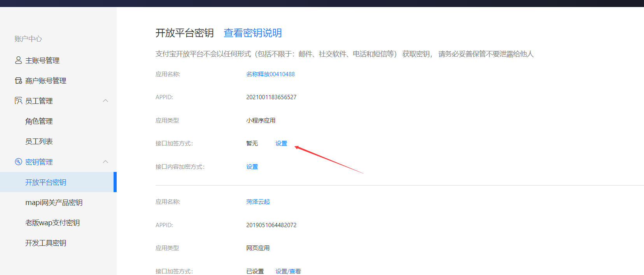Click the 开放平台密钥 page title

coord(185,33)
